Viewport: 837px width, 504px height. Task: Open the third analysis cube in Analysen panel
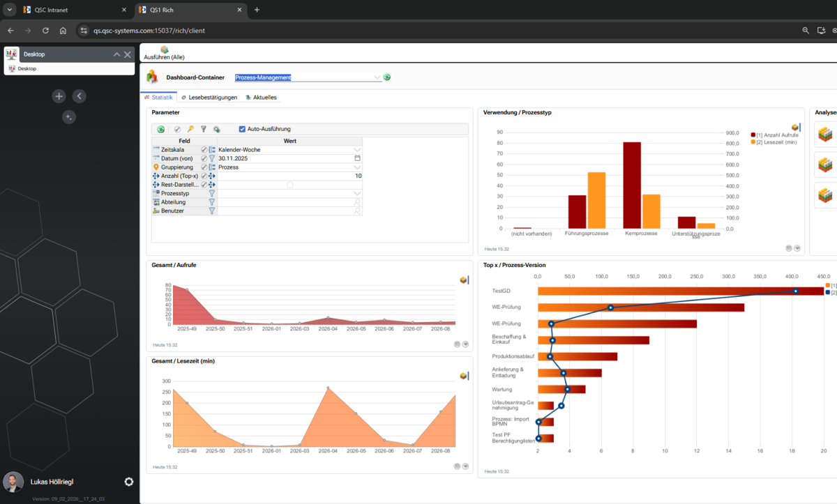pos(827,195)
